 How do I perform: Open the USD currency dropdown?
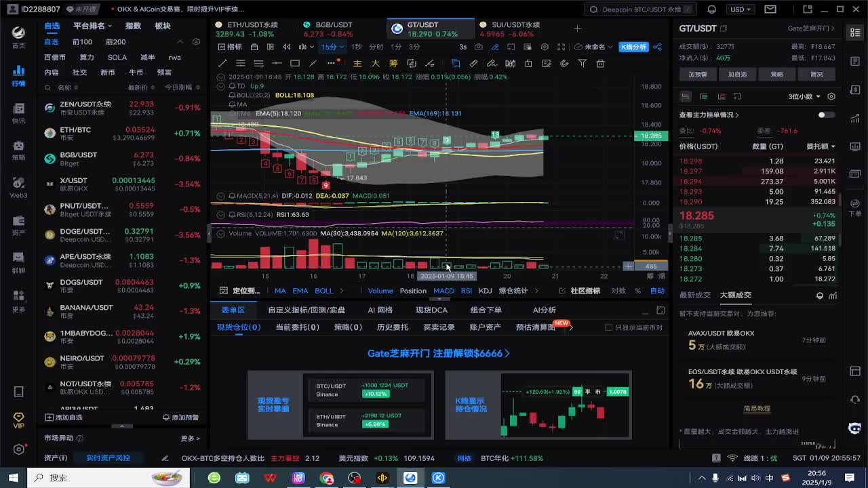click(739, 9)
